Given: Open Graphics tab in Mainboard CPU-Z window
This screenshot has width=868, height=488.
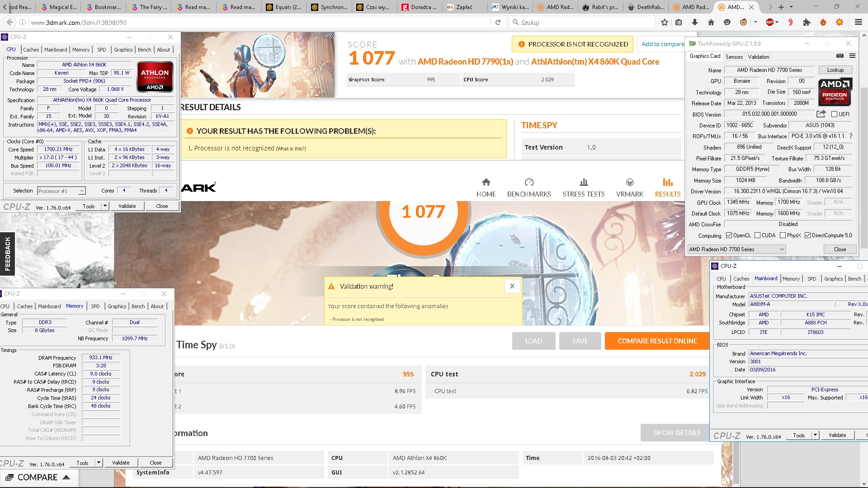Looking at the screenshot, I should click(x=833, y=279).
